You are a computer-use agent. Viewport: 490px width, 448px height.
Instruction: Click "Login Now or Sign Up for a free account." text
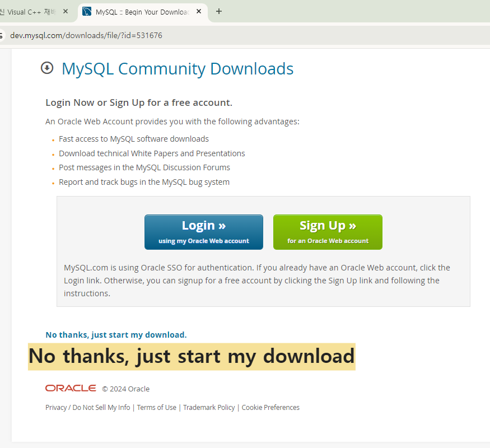tap(139, 102)
